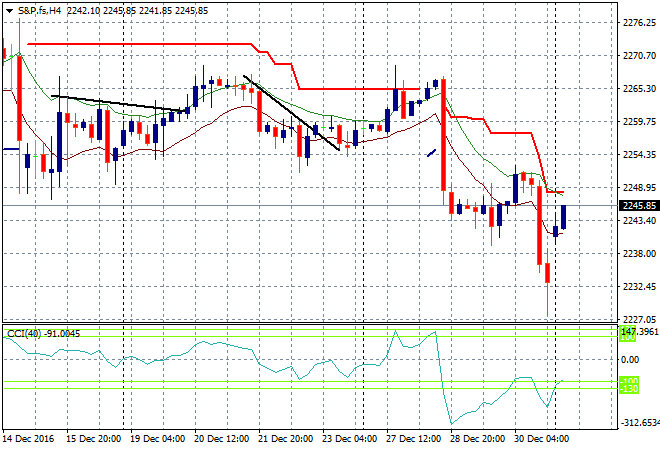
Task: Click the price scale label 2265.30
Action: click(639, 88)
